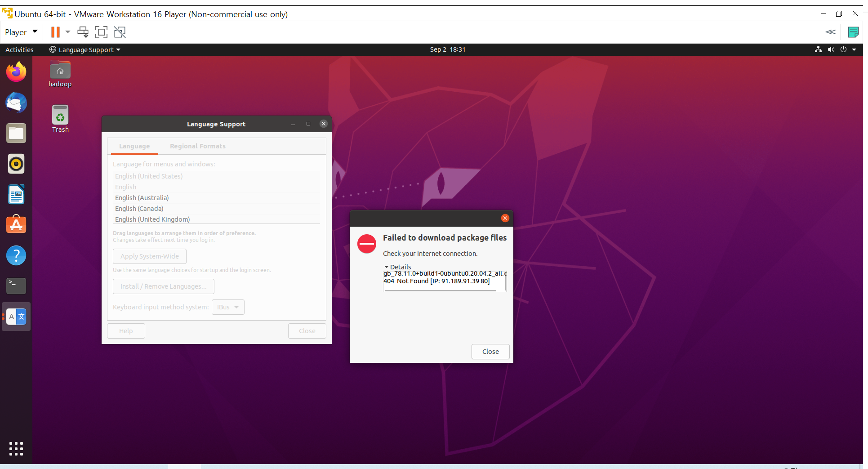The image size is (868, 469).
Task: Open Ubuntu Software store
Action: pyautogui.click(x=16, y=225)
